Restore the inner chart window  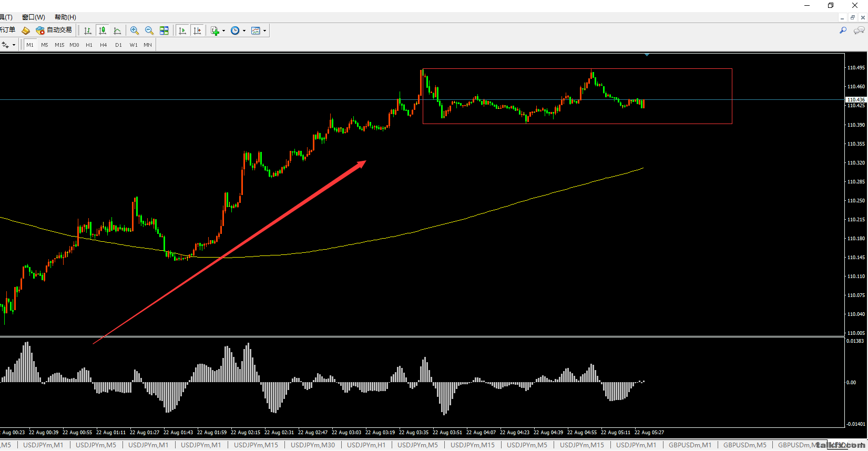(853, 17)
